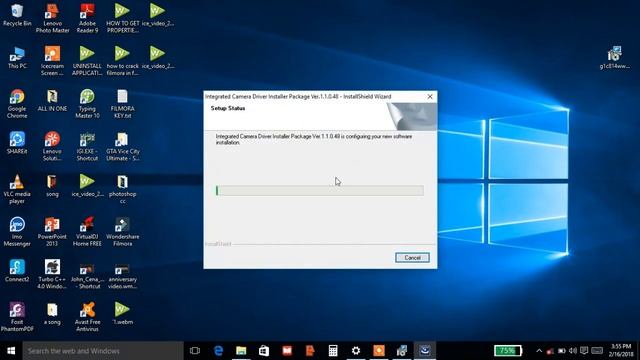640x360 pixels.
Task: Select Icecream Screen recorder shortcut
Action: [52, 61]
